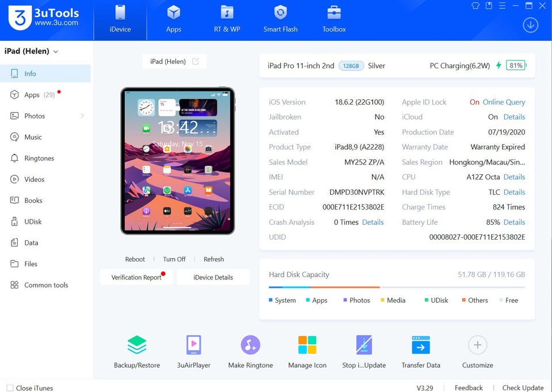Click Check Update in status bar
The width and height of the screenshot is (552, 392).
pos(523,388)
